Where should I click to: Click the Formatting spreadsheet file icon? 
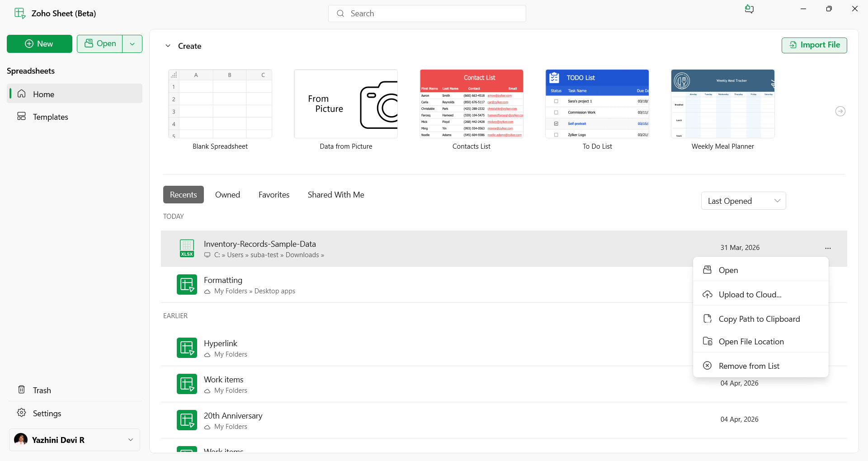coord(187,284)
